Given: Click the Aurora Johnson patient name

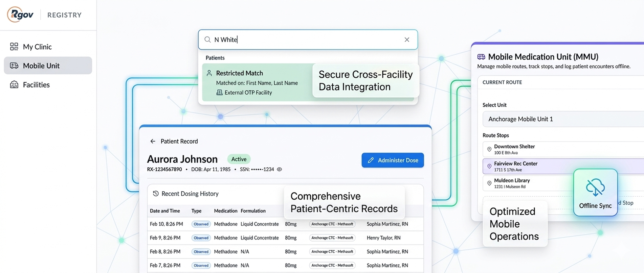Looking at the screenshot, I should 182,159.
